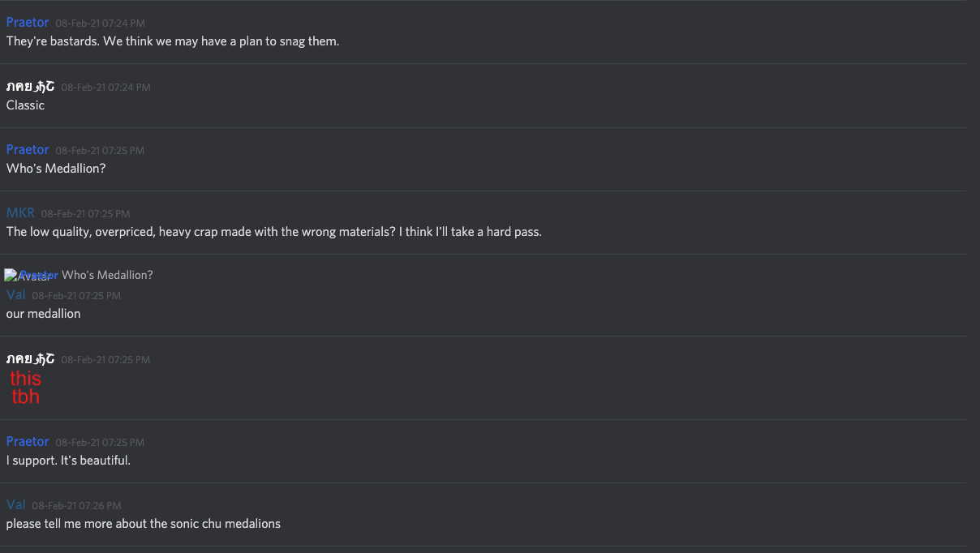The width and height of the screenshot is (980, 553).
Task: Click the sonic chu medalions message
Action: tap(143, 524)
